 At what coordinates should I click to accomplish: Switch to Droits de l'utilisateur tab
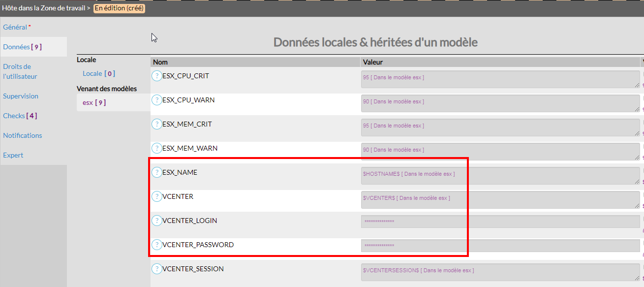pos(20,71)
